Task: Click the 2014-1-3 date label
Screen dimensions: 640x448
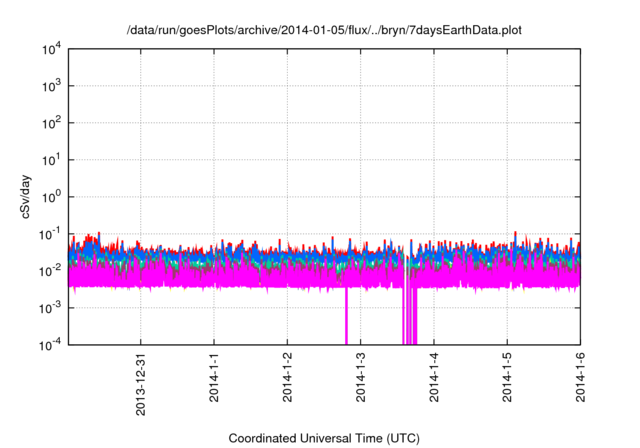Action: [x=360, y=377]
